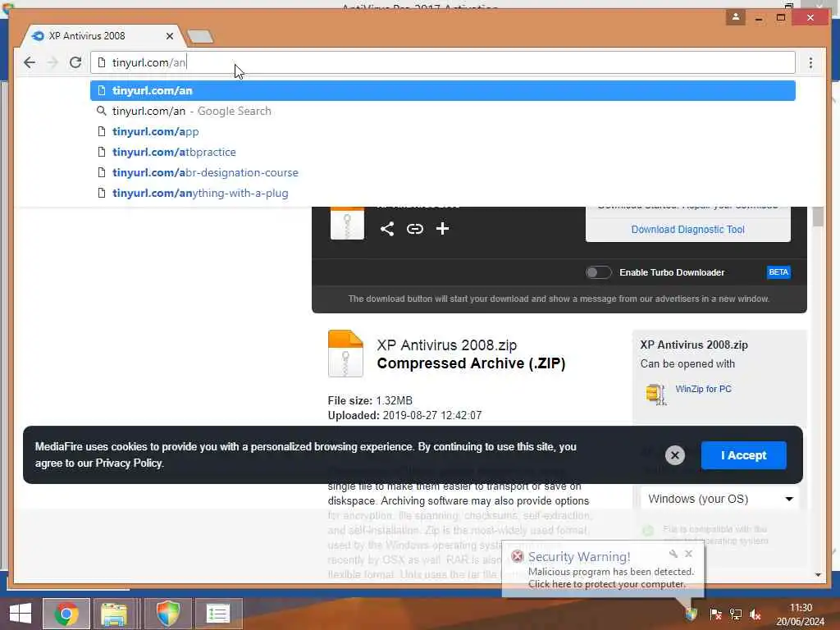Open the wrench options on the Security Warning balloon
840x630 pixels.
pyautogui.click(x=673, y=554)
